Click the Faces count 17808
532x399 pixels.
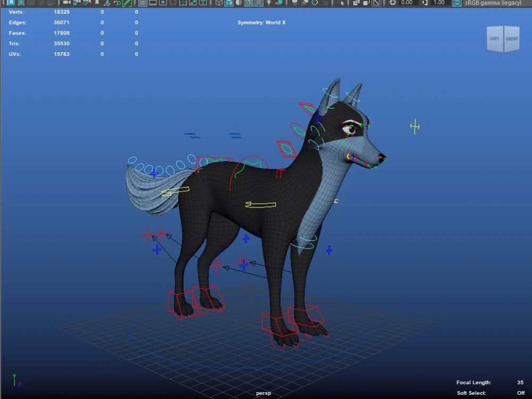pos(61,33)
